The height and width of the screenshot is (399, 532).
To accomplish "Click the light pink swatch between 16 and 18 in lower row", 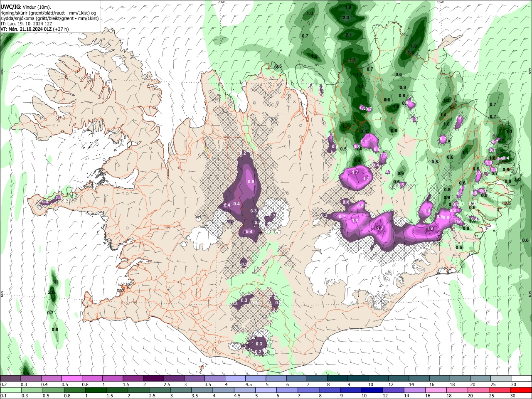I will click(436, 390).
